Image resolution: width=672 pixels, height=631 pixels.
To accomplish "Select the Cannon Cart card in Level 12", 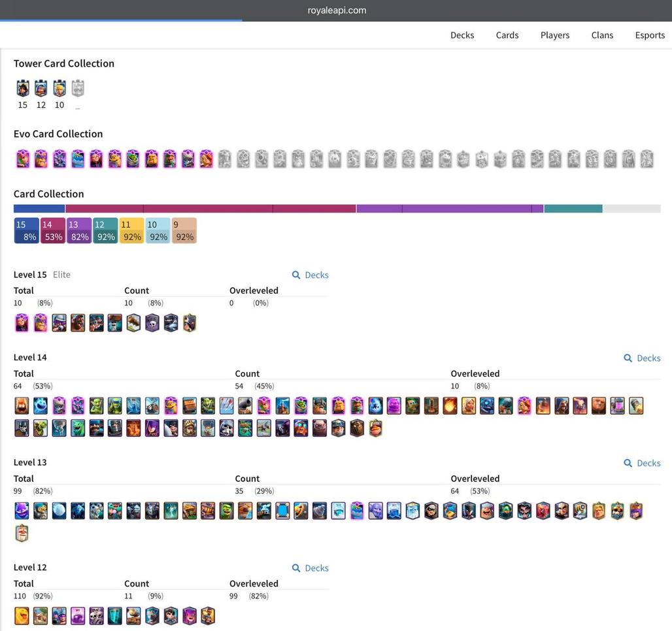I will click(x=133, y=615).
